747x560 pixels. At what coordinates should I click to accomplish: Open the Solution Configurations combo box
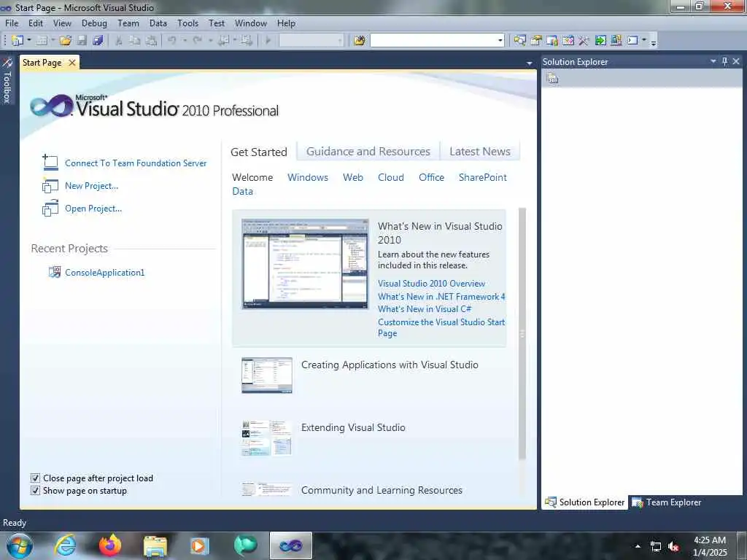[311, 41]
